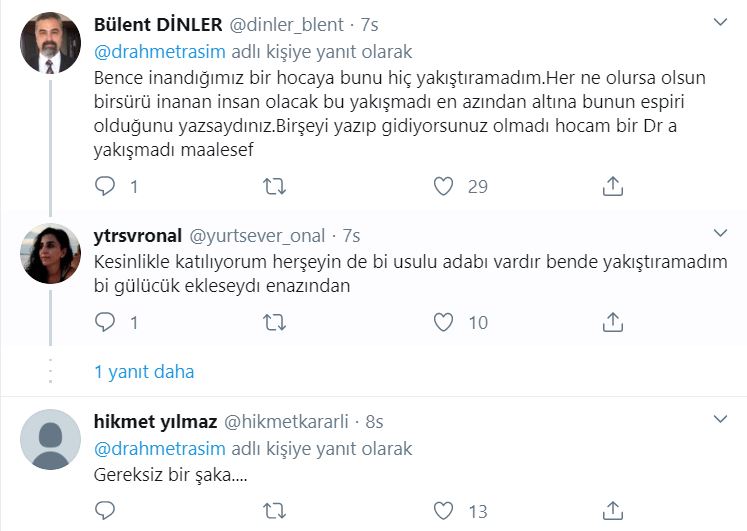Share Bülent DİNLER's tweet

pyautogui.click(x=613, y=186)
